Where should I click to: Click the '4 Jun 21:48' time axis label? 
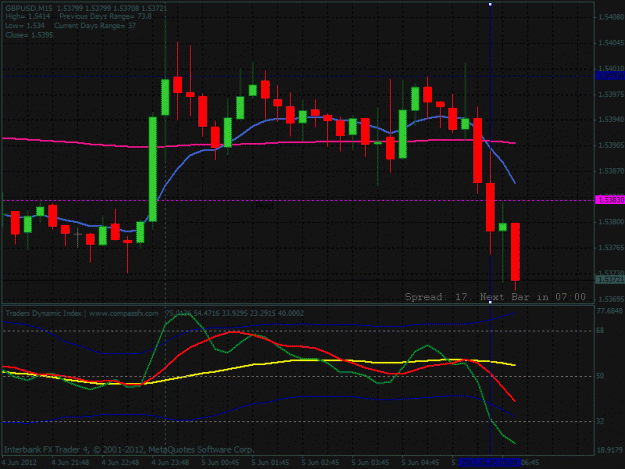pos(70,463)
